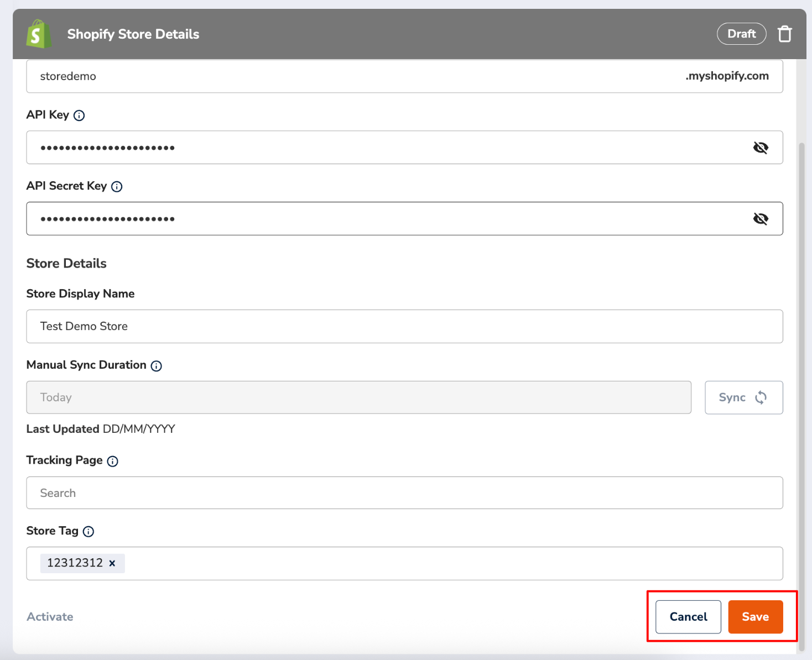Focus the storedemo store URL field
812x660 pixels.
tap(404, 76)
